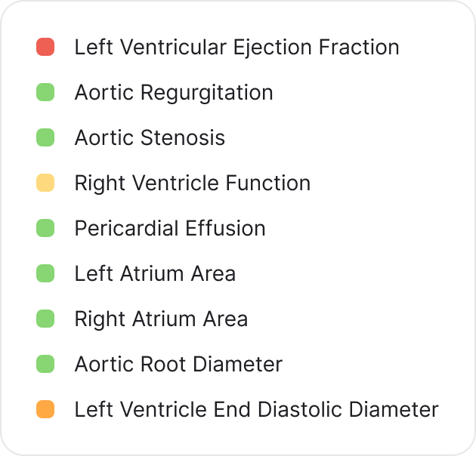The width and height of the screenshot is (476, 456).
Task: Click the green Pericardial Effusion indicator
Action: [45, 228]
